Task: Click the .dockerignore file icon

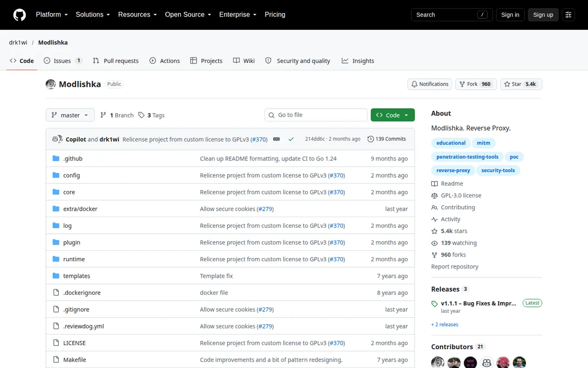Action: click(56, 293)
